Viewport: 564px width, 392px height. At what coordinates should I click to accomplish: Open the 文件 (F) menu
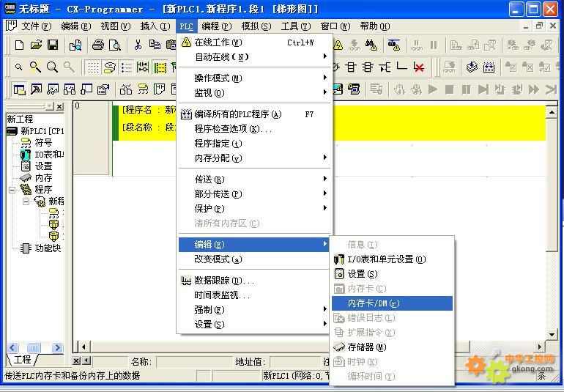[x=37, y=26]
